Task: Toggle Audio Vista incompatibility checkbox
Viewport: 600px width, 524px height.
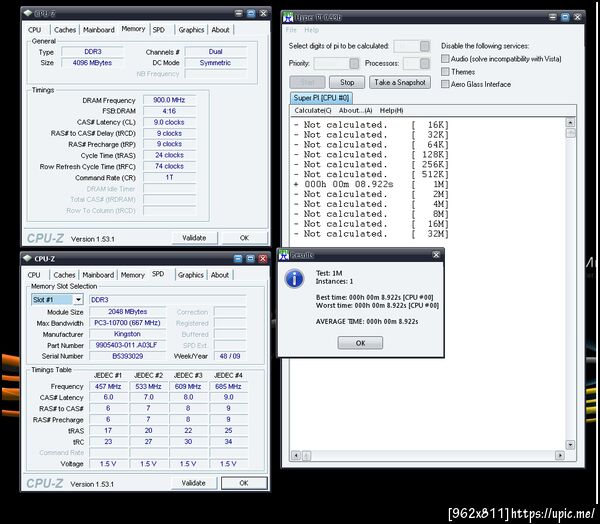Action: coord(445,59)
